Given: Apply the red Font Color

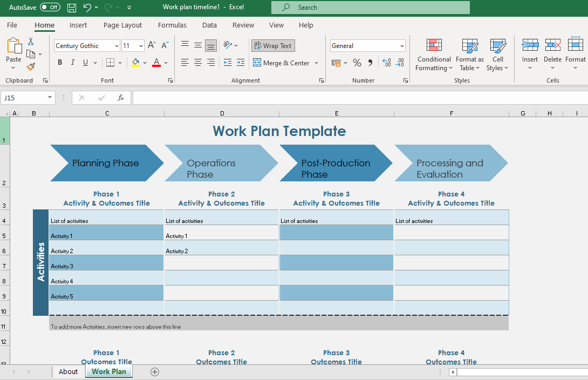Looking at the screenshot, I should (156, 63).
